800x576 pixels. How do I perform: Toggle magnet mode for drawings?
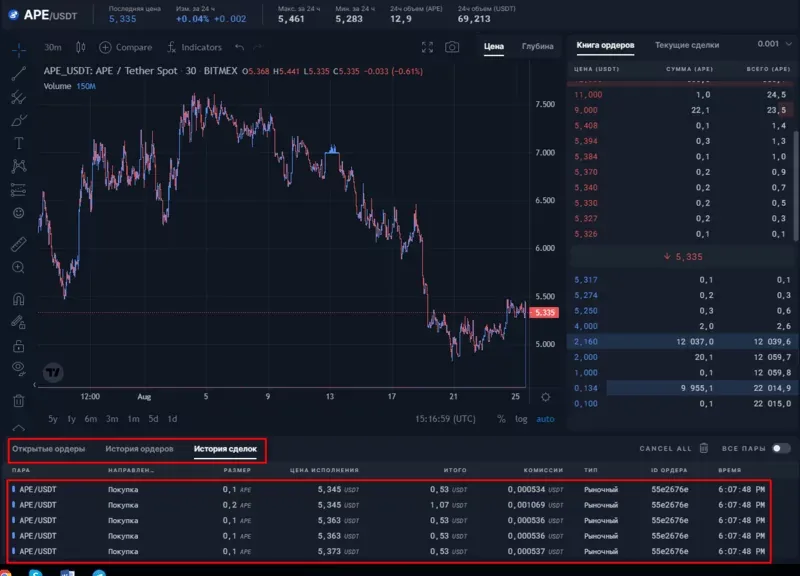click(x=19, y=298)
